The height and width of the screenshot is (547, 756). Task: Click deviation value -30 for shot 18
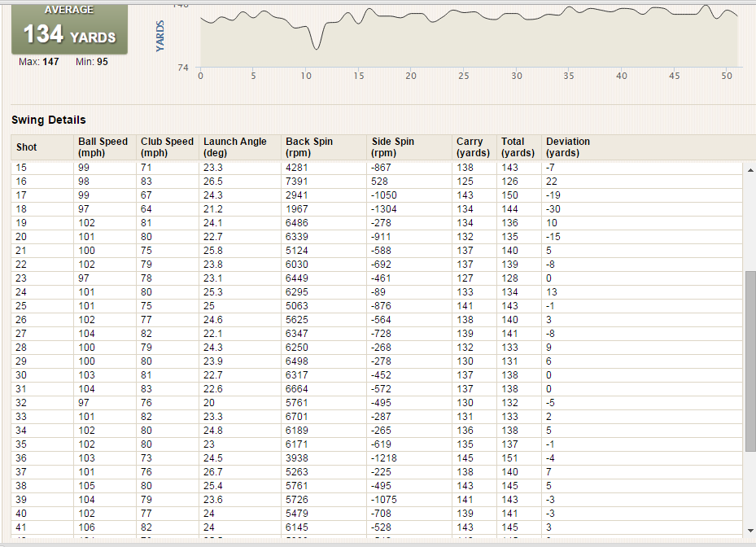[x=553, y=209]
